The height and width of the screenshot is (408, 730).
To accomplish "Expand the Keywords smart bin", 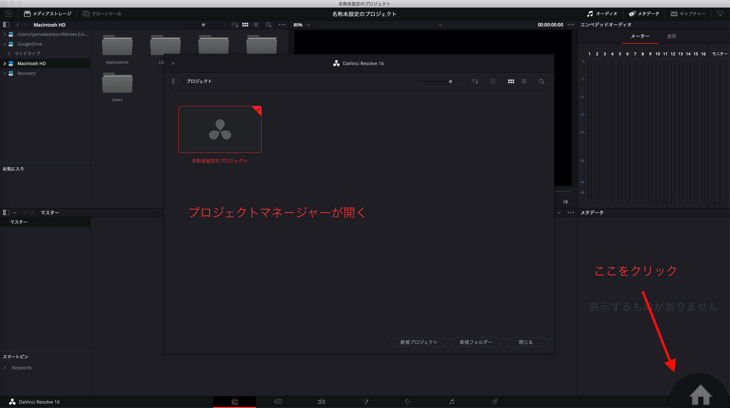I will [5, 368].
